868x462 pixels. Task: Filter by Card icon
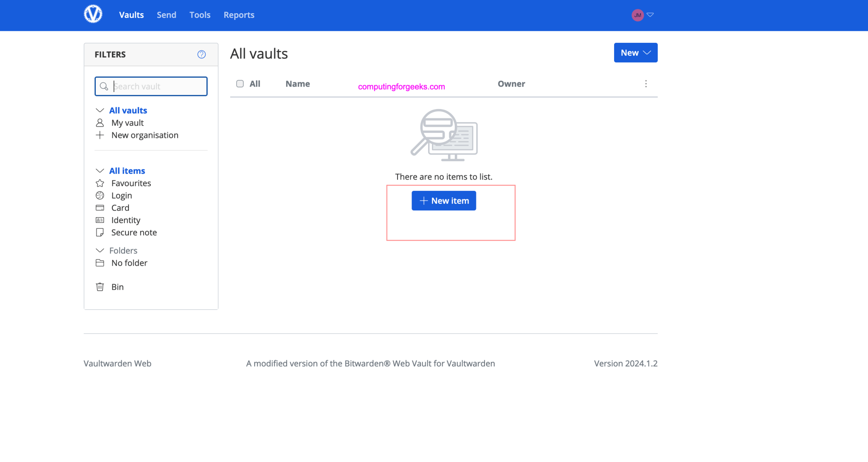(x=100, y=208)
